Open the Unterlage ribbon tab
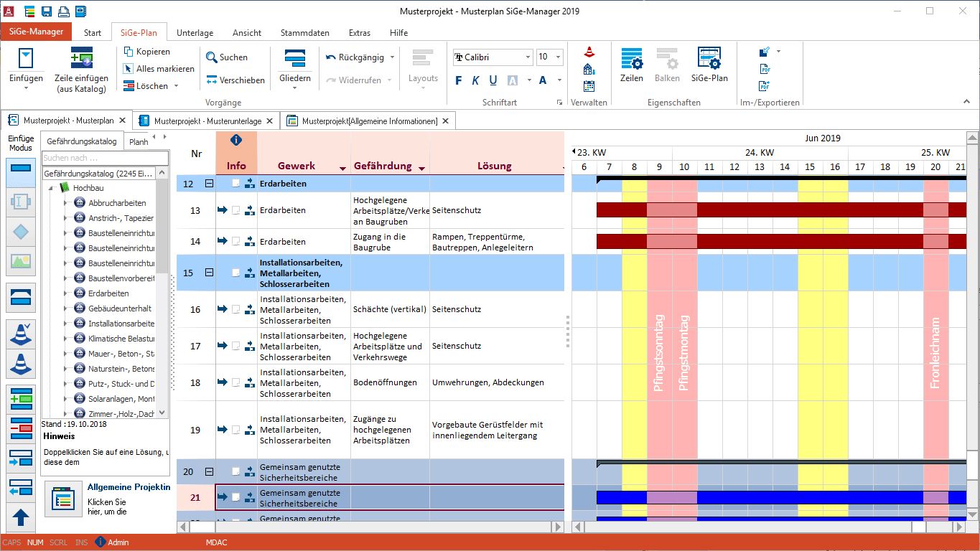 pyautogui.click(x=195, y=33)
